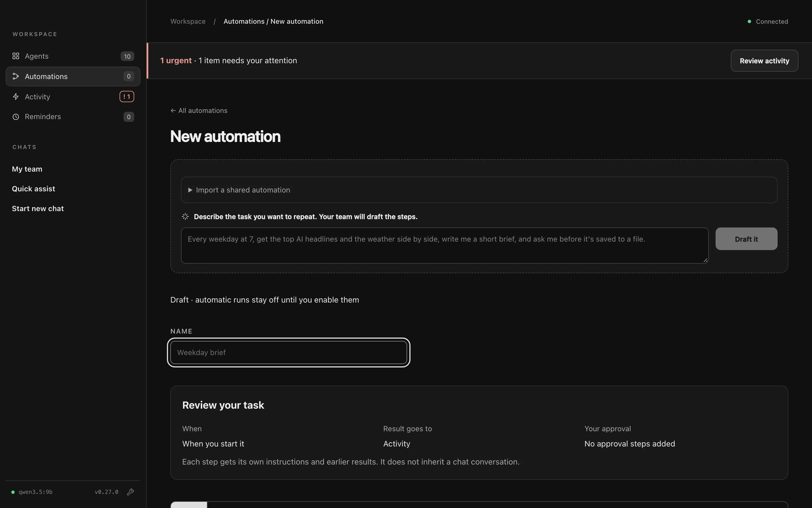Image resolution: width=812 pixels, height=508 pixels.
Task: Expand Import a shared automation
Action: [x=479, y=190]
